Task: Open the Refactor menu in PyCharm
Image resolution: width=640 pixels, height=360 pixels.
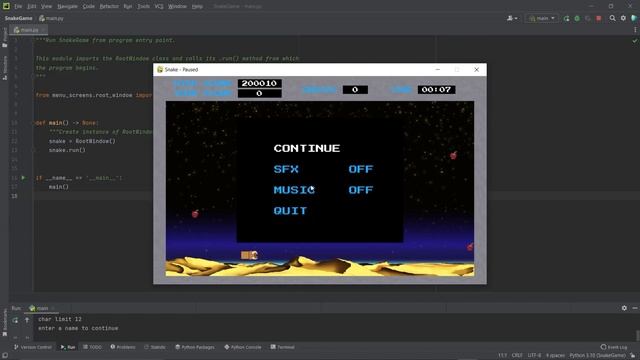Action: [x=109, y=7]
